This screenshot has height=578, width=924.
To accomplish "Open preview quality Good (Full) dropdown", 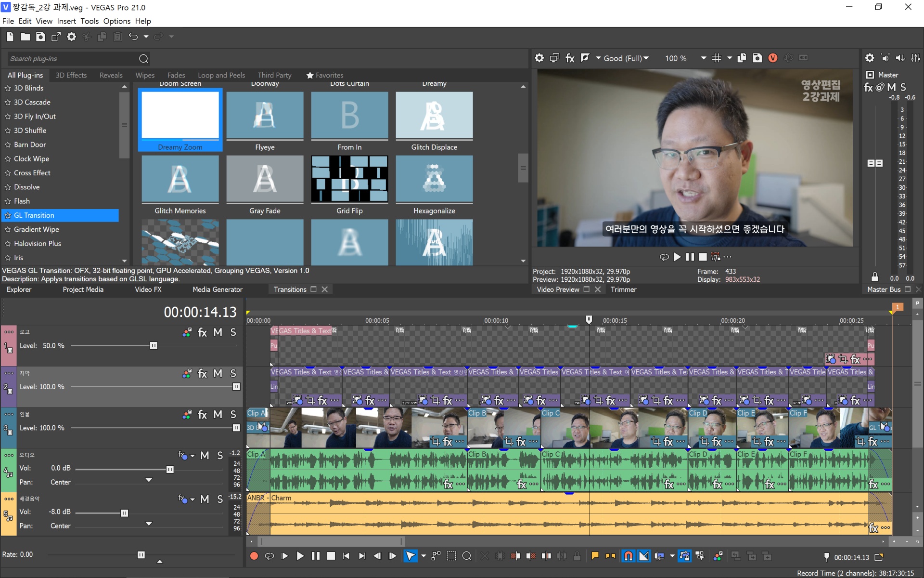I will point(626,58).
